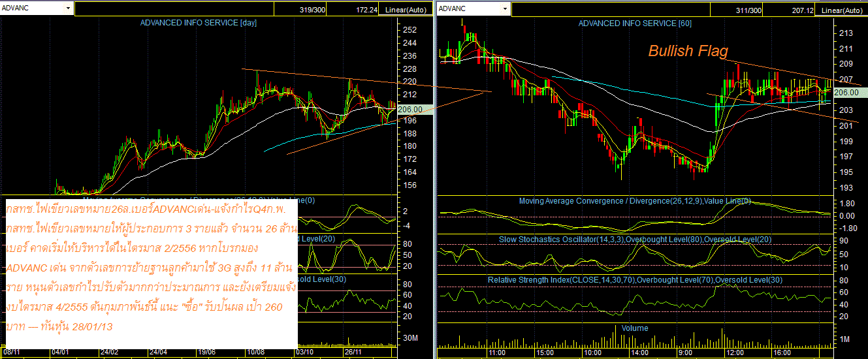Image resolution: width=868 pixels, height=359 pixels.
Task: Click the Thai news annotation text box
Action: (150, 274)
